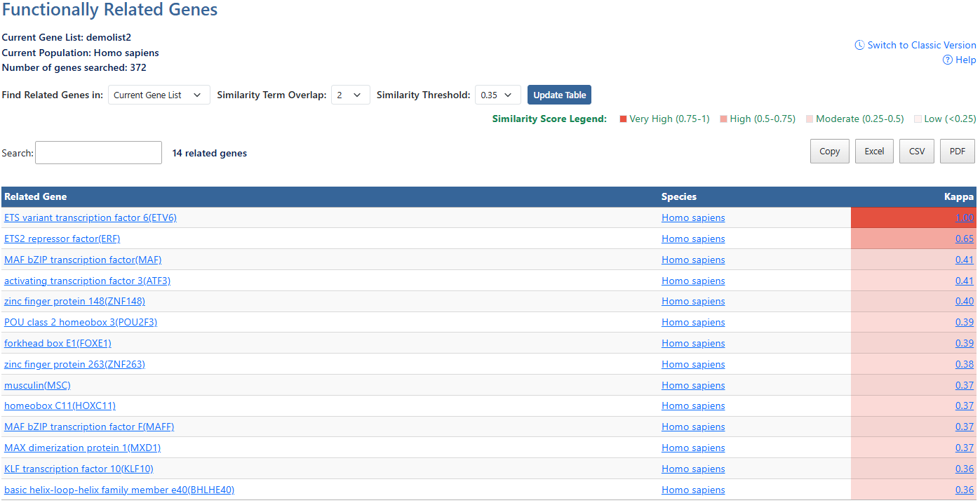Click the clock icon beside Switch to Classic Version
Screen dimensions: 980x503
[859, 45]
